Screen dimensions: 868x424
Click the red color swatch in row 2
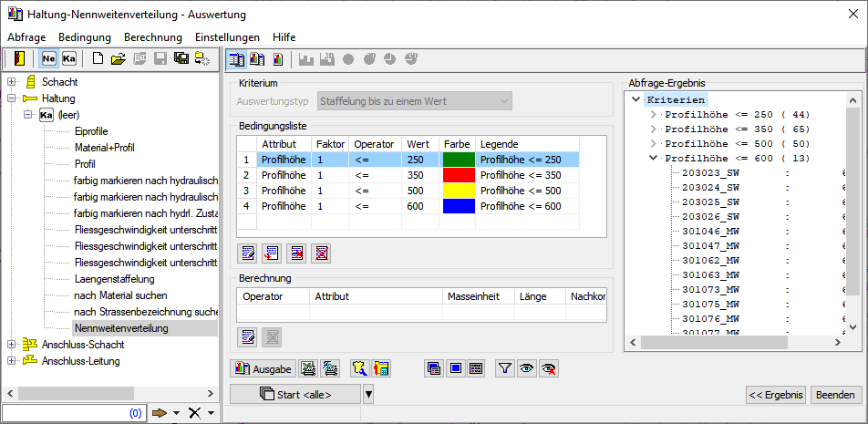[x=456, y=174]
